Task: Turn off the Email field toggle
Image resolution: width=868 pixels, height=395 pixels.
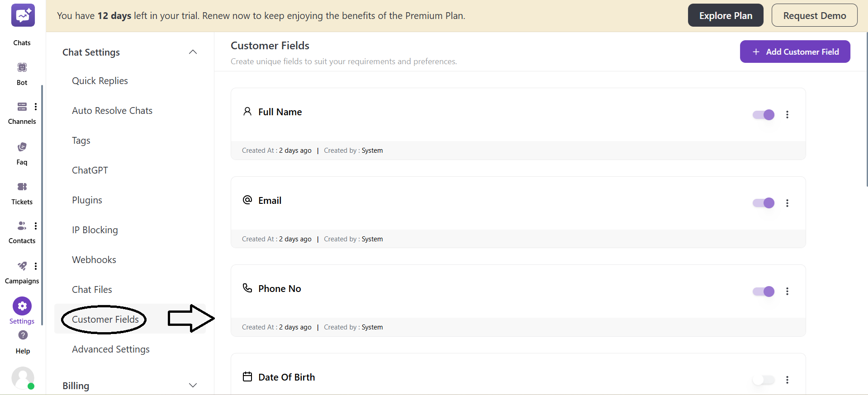Action: tap(763, 203)
